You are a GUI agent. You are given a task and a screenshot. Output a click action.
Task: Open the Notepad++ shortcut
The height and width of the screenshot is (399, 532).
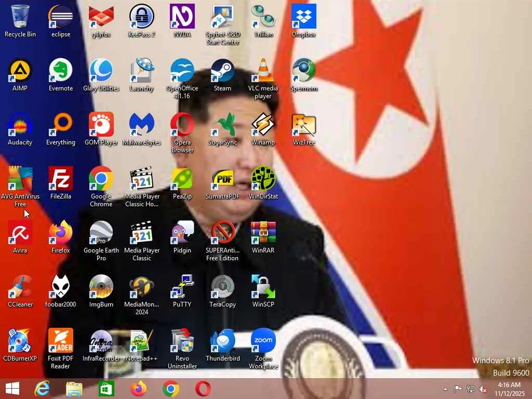pyautogui.click(x=142, y=345)
